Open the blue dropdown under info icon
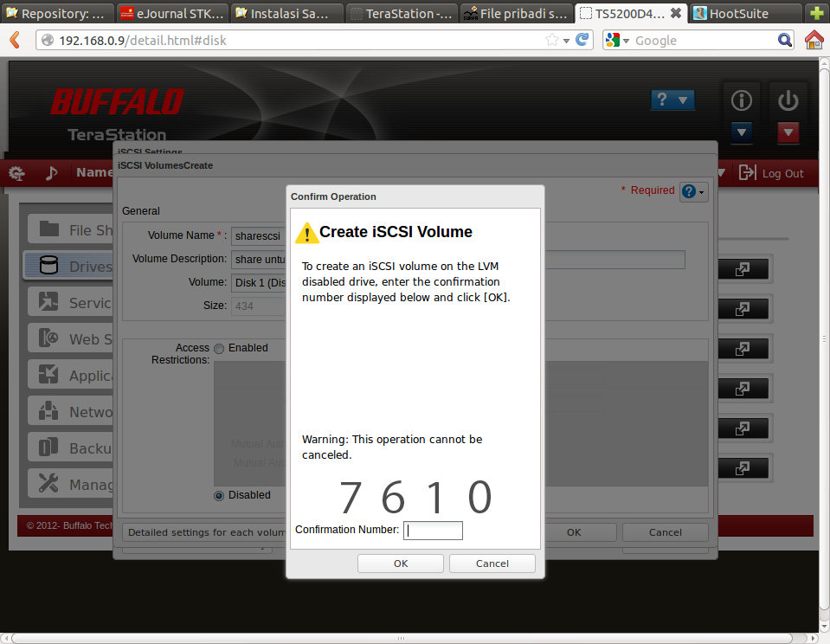 coord(742,132)
